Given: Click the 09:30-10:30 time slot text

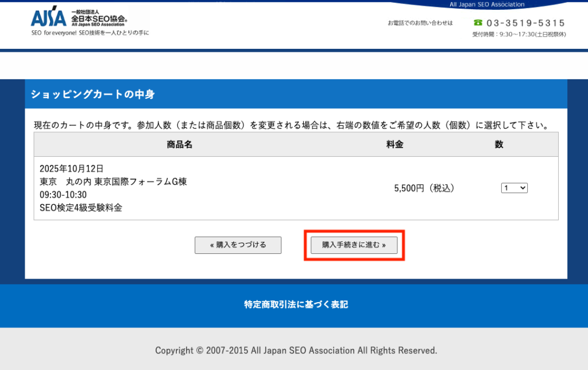Looking at the screenshot, I should click(x=63, y=195).
